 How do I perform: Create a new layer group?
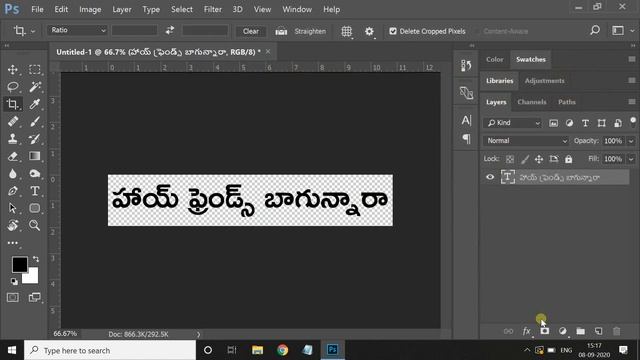[580, 331]
